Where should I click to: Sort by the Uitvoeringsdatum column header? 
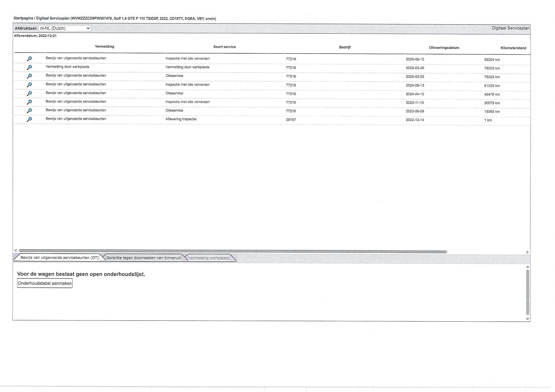(x=444, y=48)
